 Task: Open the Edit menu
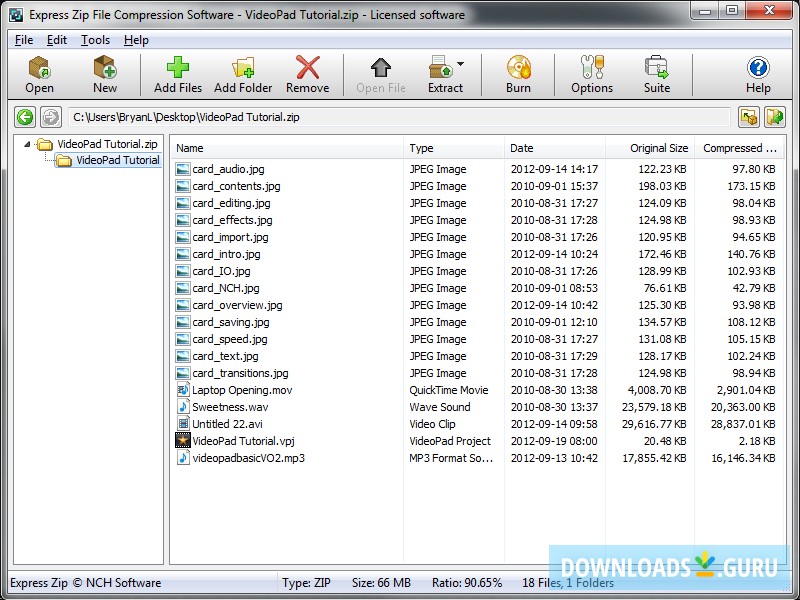coord(57,40)
